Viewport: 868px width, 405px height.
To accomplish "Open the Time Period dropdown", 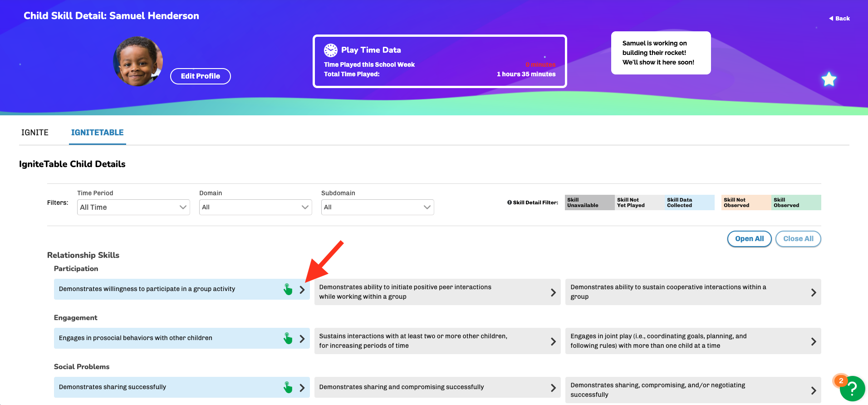I will tap(133, 207).
